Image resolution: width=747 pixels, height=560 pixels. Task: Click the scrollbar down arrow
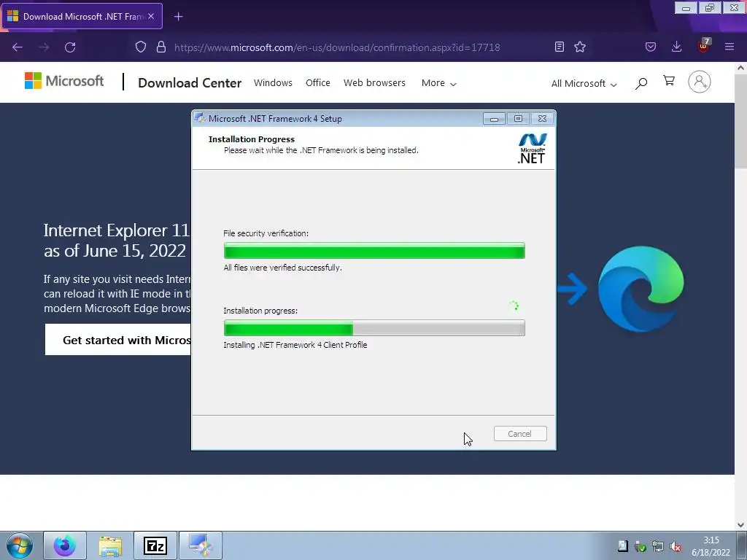tap(740, 525)
